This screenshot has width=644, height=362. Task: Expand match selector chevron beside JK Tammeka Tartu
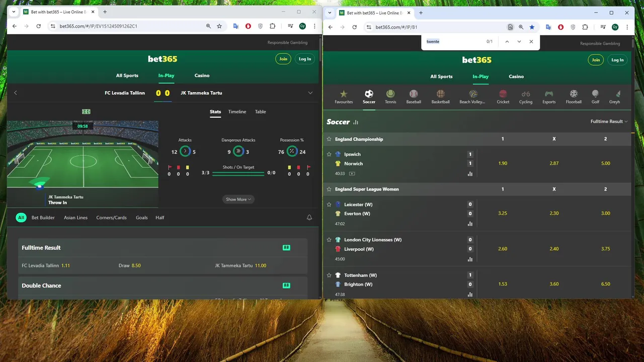(x=310, y=93)
